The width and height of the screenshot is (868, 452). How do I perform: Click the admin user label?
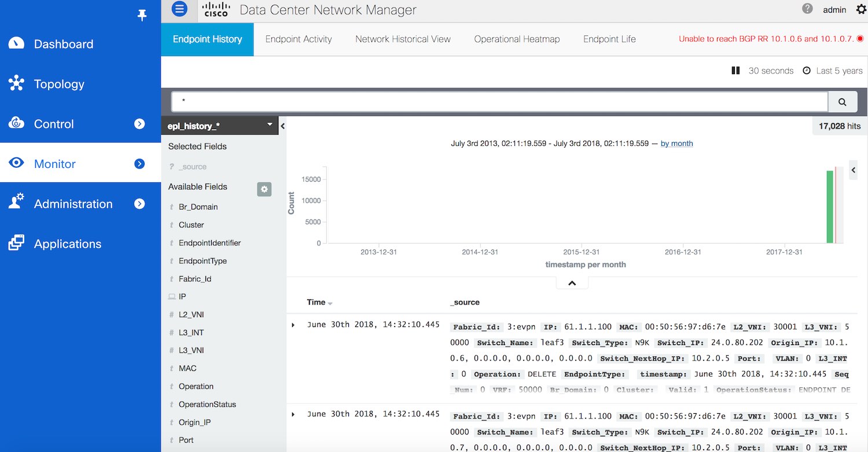pos(834,9)
